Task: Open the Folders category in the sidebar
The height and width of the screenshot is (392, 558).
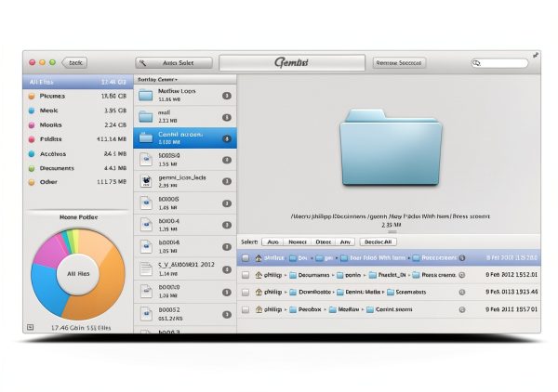Action: [x=78, y=139]
